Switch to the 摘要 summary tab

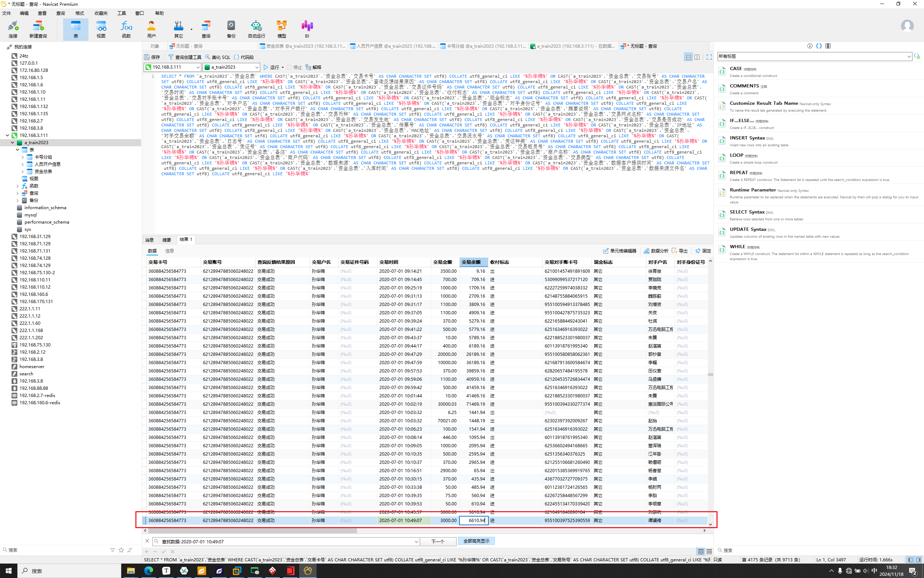tap(167, 240)
